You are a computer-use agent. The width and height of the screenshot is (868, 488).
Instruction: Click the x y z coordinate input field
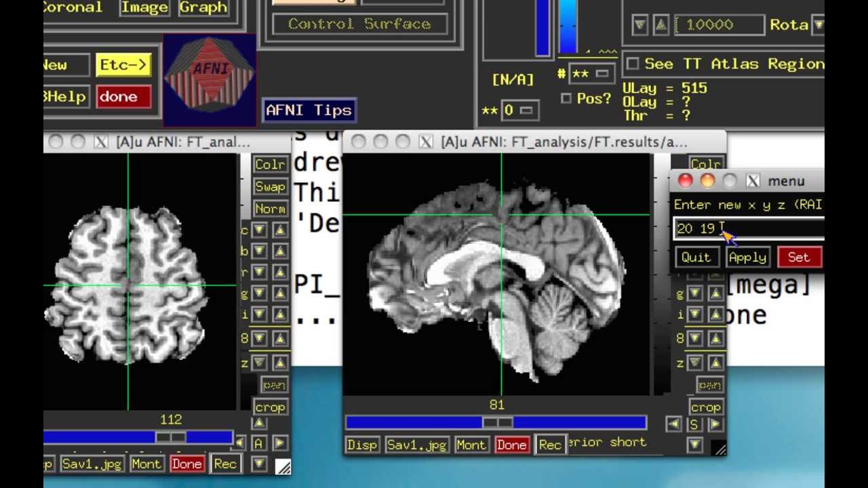point(749,228)
